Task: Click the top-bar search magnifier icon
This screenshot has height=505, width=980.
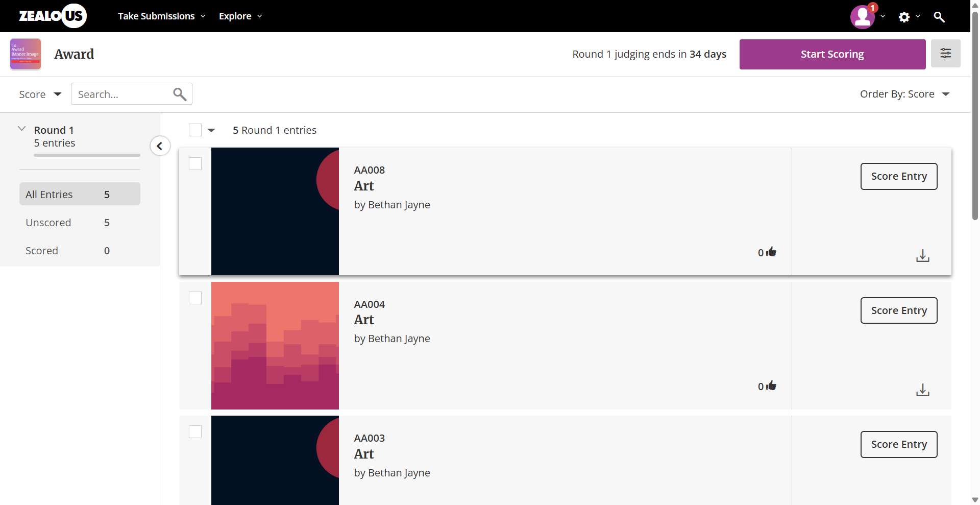Action: point(939,17)
